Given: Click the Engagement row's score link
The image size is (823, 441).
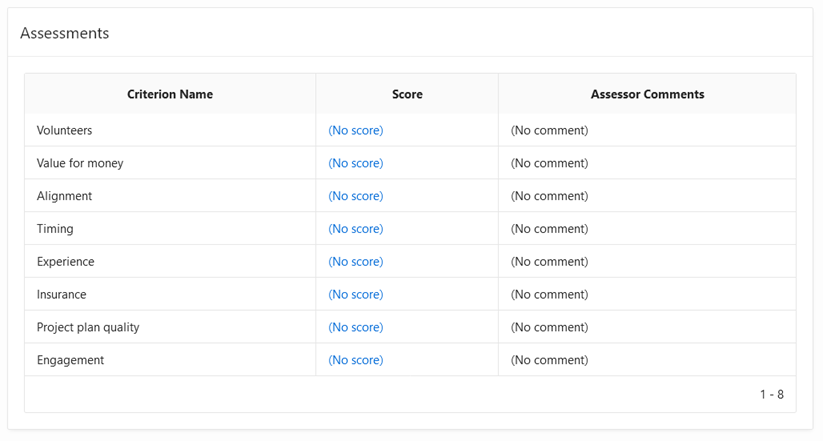Looking at the screenshot, I should (x=355, y=360).
